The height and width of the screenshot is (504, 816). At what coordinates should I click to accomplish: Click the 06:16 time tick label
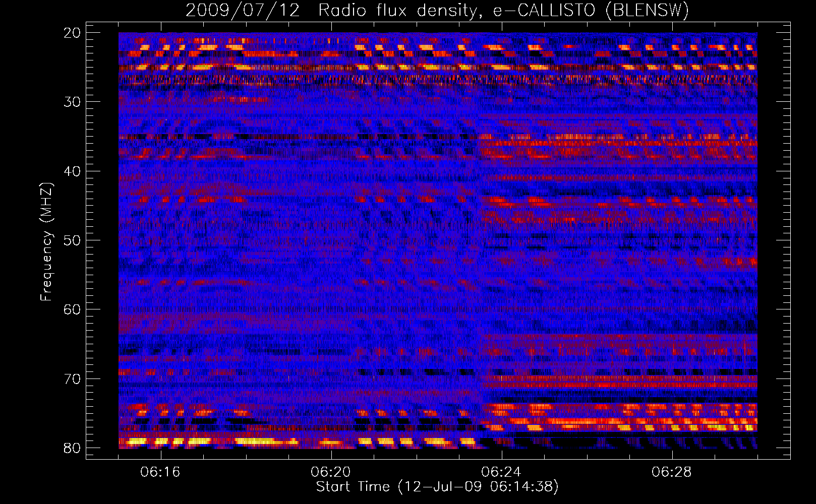pos(160,472)
